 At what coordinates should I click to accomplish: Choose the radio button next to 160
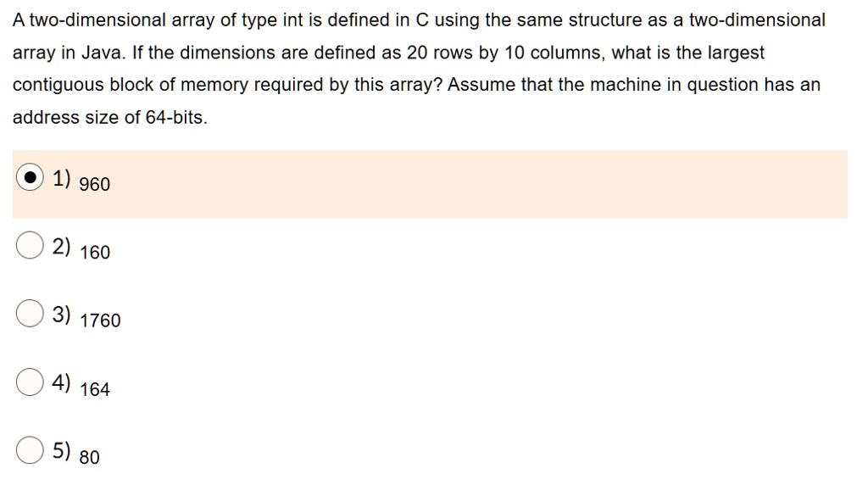click(x=30, y=245)
